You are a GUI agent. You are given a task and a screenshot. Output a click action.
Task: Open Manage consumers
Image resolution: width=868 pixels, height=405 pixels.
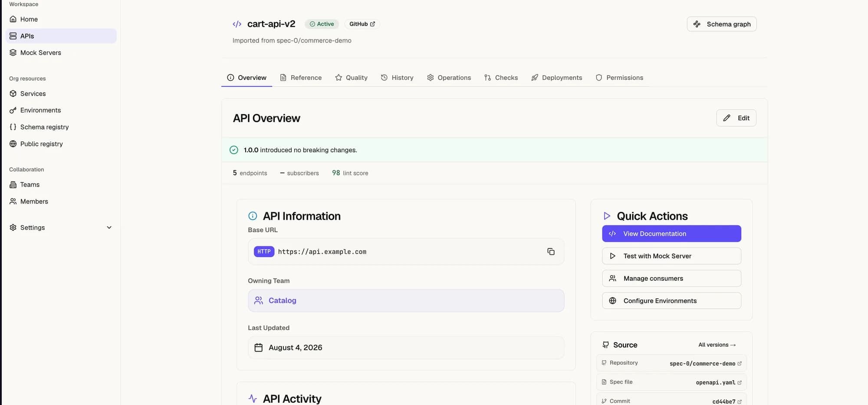click(x=671, y=278)
